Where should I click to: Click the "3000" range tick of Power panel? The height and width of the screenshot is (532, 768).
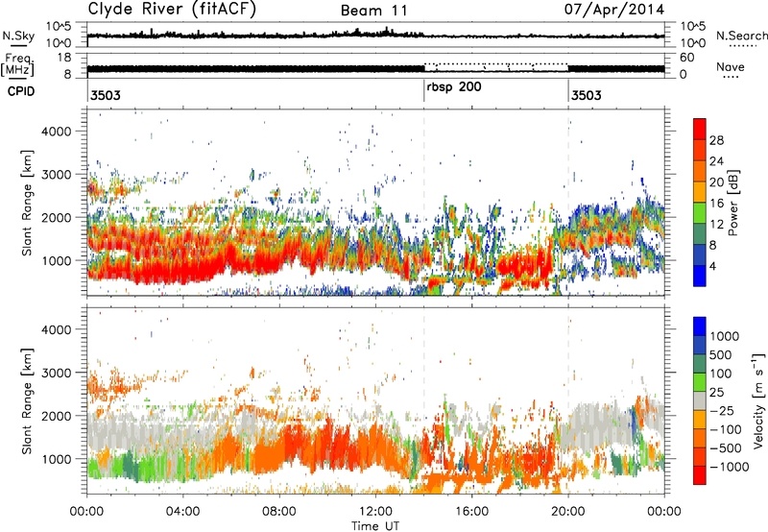pos(57,175)
